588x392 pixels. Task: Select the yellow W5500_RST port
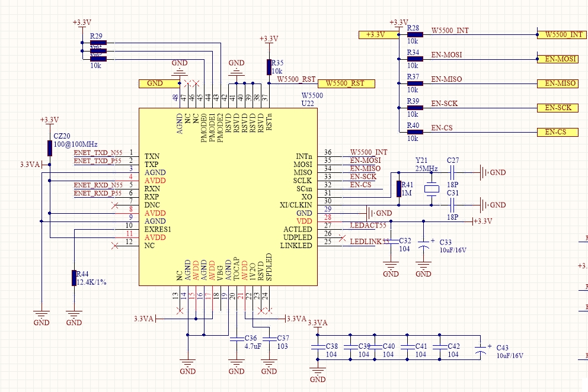click(346, 83)
